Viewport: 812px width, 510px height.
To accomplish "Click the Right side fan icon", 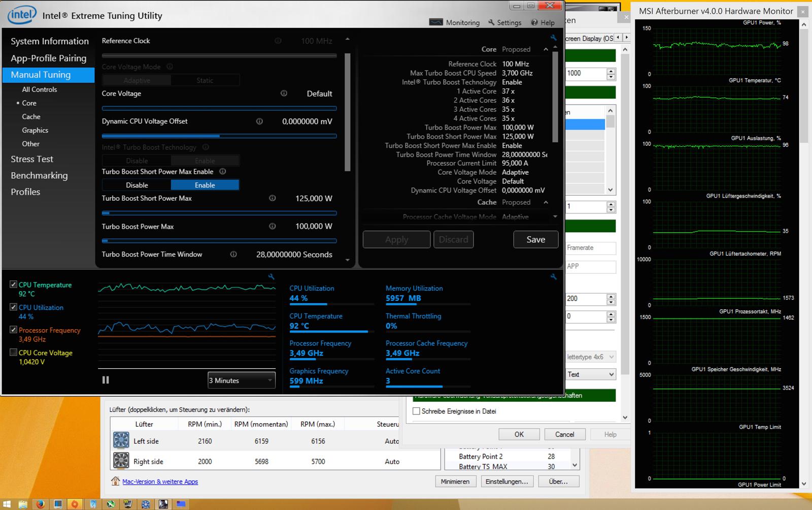I will click(121, 460).
